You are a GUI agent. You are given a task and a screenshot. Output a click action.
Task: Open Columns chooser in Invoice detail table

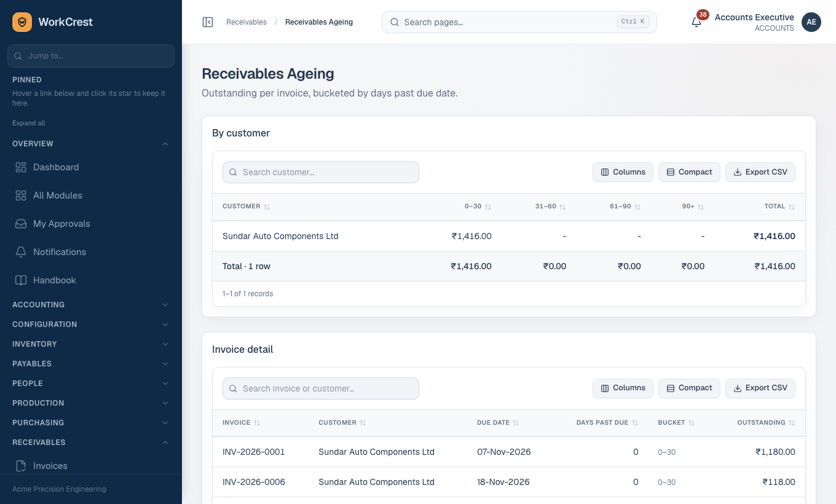tap(623, 388)
